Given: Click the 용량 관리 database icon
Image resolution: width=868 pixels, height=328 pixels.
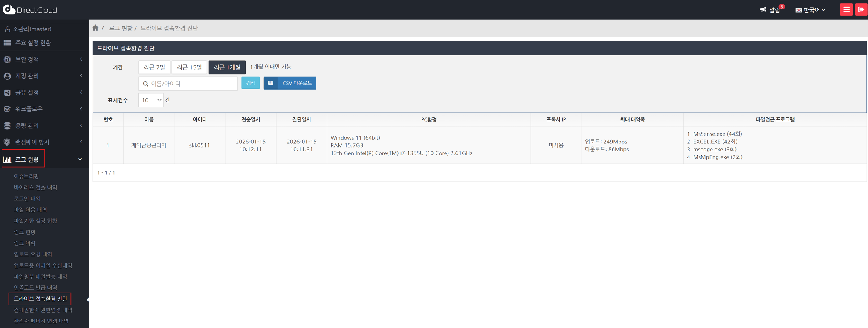Looking at the screenshot, I should click(x=7, y=125).
